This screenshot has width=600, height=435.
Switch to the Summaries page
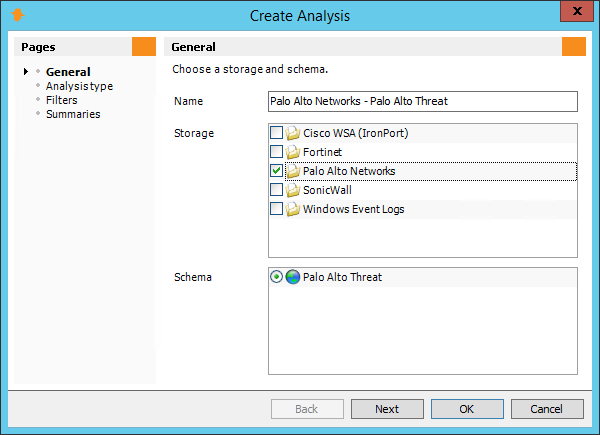pos(73,114)
